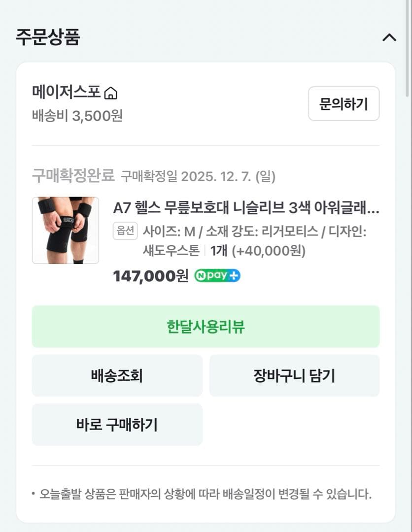Collapse the 주문상품 section chevron
The height and width of the screenshot is (532, 412).
pyautogui.click(x=389, y=37)
